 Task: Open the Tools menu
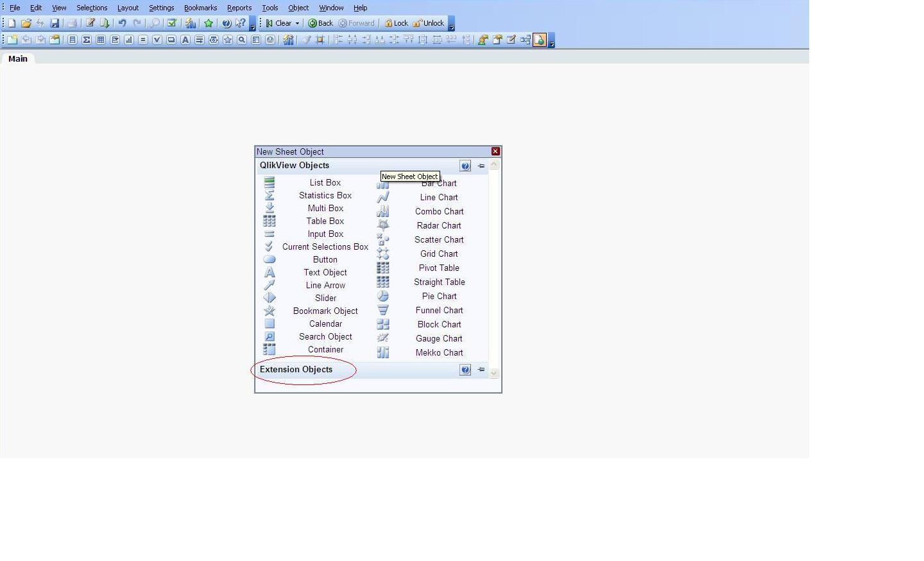pos(270,8)
